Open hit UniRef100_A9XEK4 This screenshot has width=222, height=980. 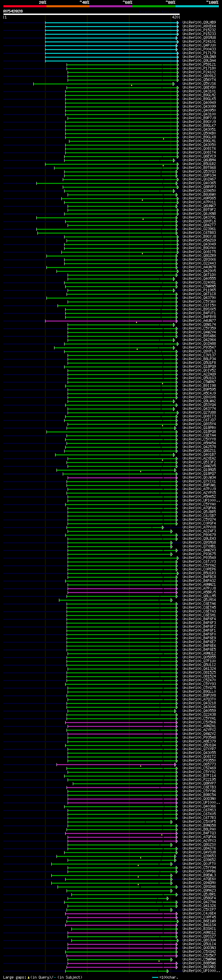(x=199, y=26)
